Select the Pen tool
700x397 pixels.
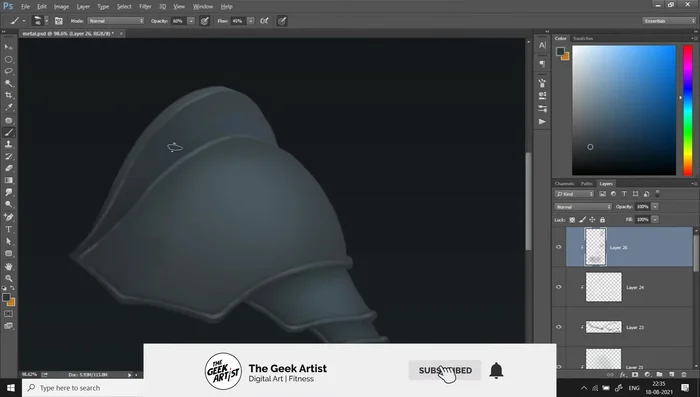coord(8,217)
